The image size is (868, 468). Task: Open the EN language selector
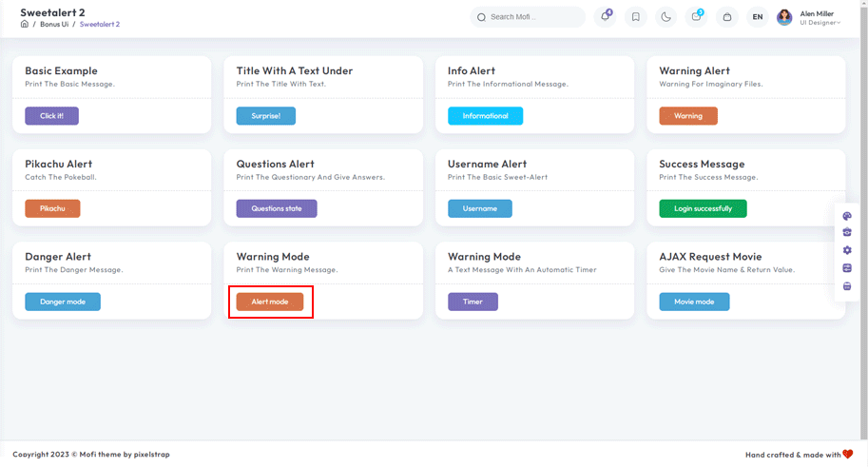758,17
